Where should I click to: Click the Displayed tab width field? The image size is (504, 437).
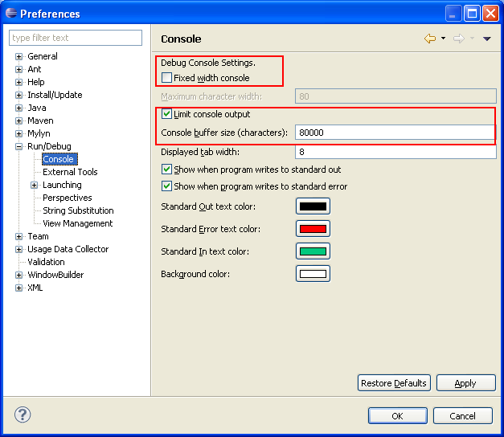(395, 152)
